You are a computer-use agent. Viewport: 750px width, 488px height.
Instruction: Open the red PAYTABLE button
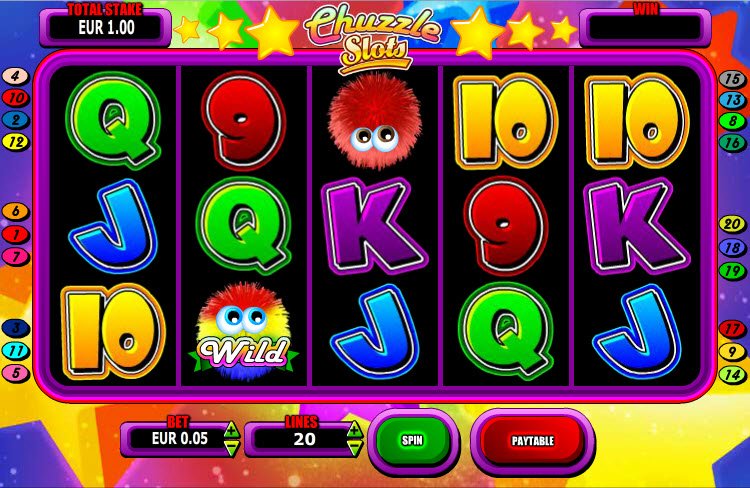pyautogui.click(x=532, y=440)
